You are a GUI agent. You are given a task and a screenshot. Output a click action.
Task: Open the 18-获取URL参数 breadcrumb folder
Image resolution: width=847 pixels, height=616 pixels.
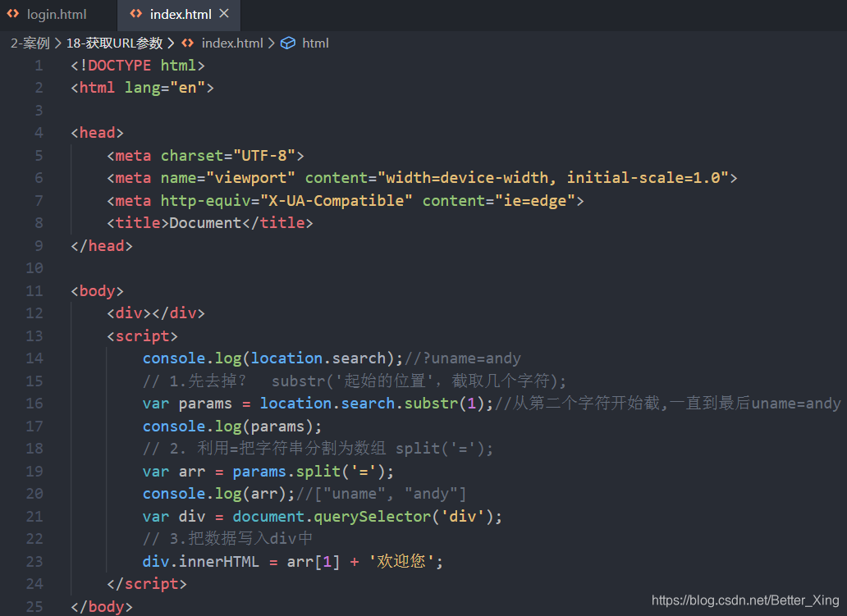coord(115,43)
